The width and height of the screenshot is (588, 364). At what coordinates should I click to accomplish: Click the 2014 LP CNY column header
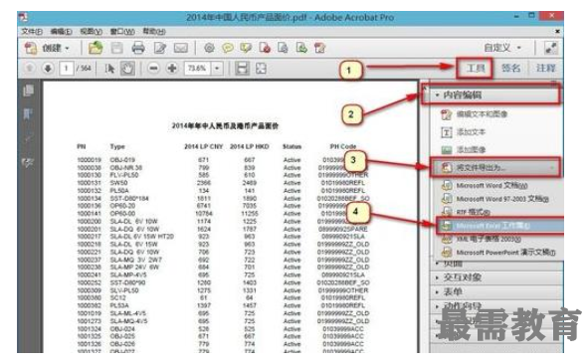(204, 146)
